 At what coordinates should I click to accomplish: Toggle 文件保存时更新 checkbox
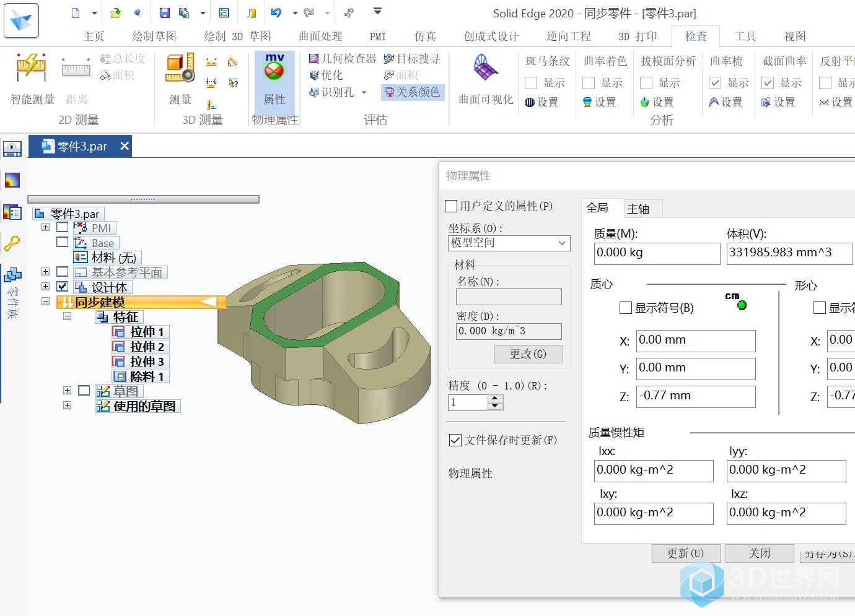click(455, 440)
